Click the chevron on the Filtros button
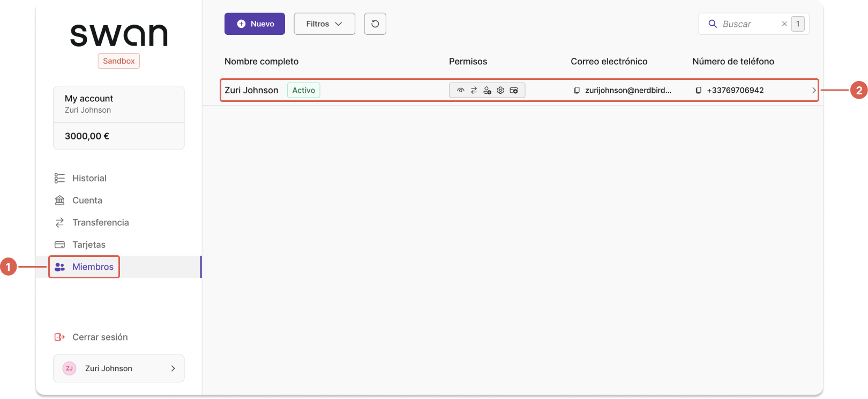This screenshot has width=868, height=399. pyautogui.click(x=338, y=24)
